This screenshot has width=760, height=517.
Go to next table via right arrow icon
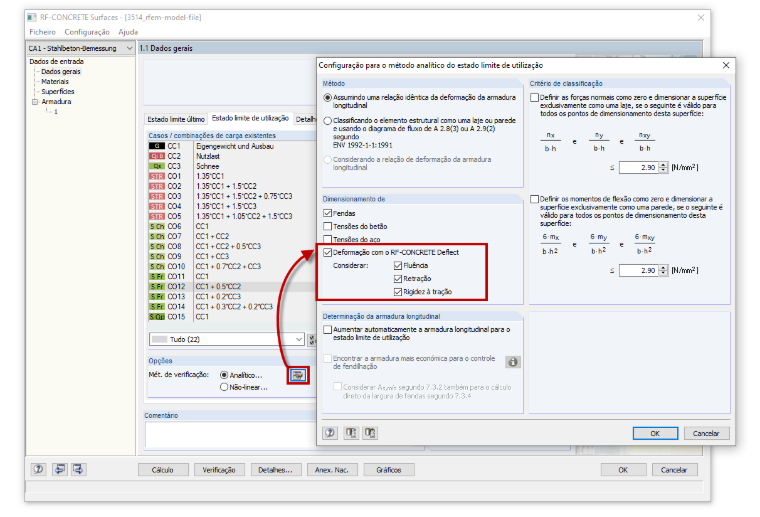(79, 469)
